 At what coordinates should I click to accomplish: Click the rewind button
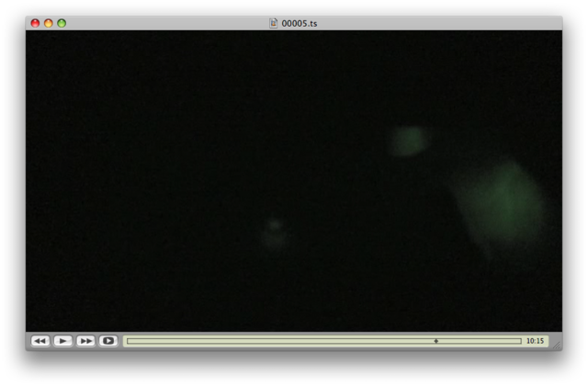click(40, 341)
